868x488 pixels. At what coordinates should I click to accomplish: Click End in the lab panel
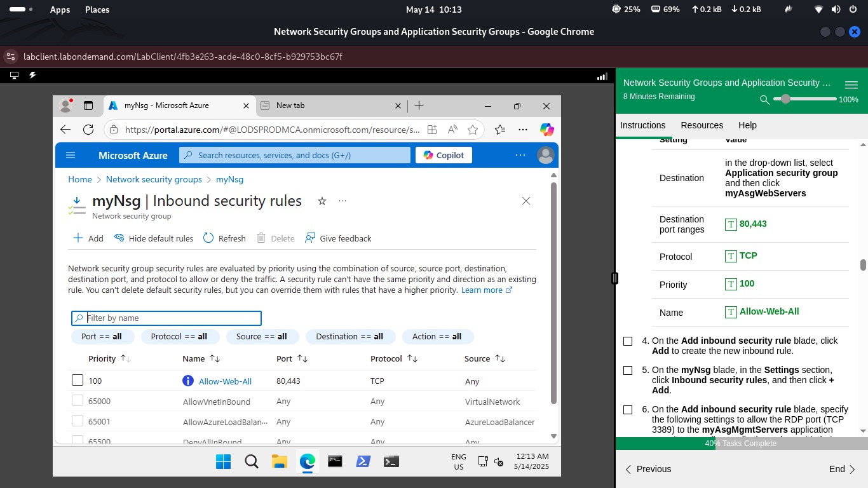click(836, 469)
